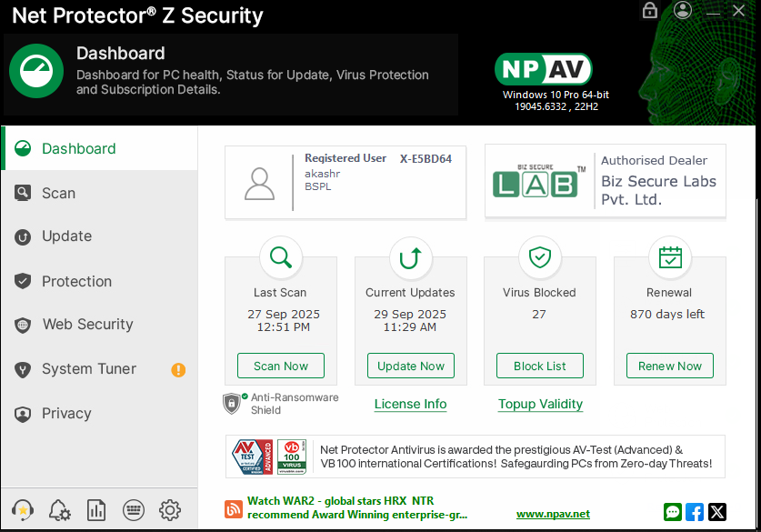Open settings gear icon in the sidebar footer
Viewport: 761px width, 532px height.
(170, 510)
